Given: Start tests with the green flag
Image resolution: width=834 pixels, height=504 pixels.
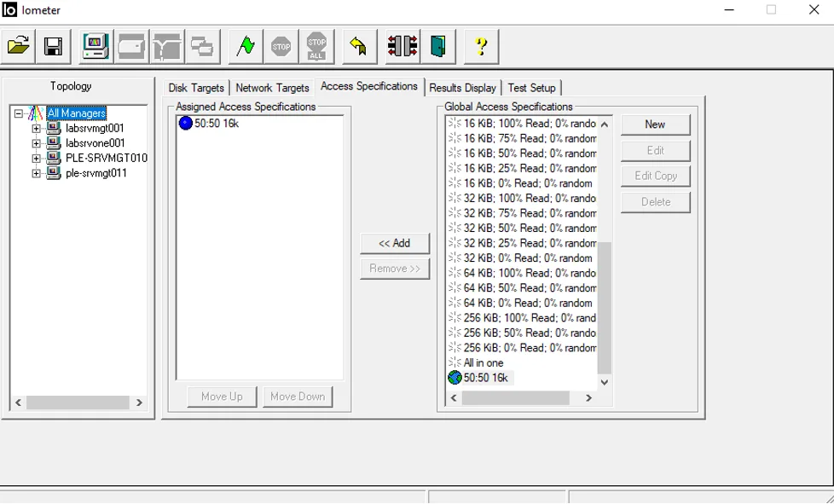Looking at the screenshot, I should point(246,46).
